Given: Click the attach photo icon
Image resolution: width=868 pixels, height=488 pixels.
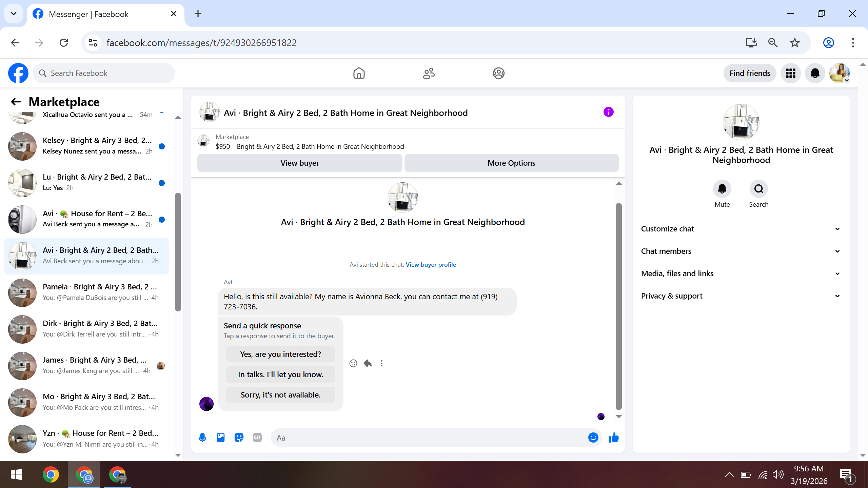Looking at the screenshot, I should (221, 438).
